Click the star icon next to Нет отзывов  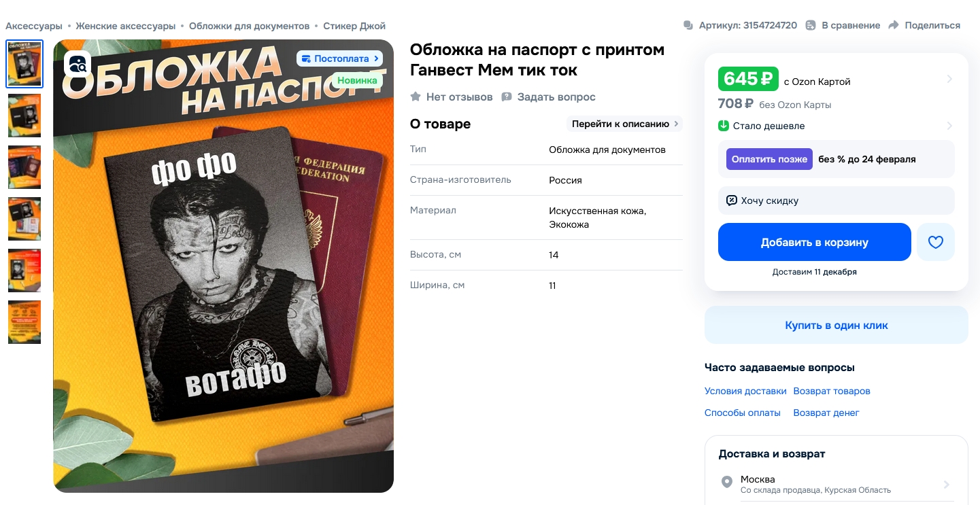pyautogui.click(x=416, y=97)
